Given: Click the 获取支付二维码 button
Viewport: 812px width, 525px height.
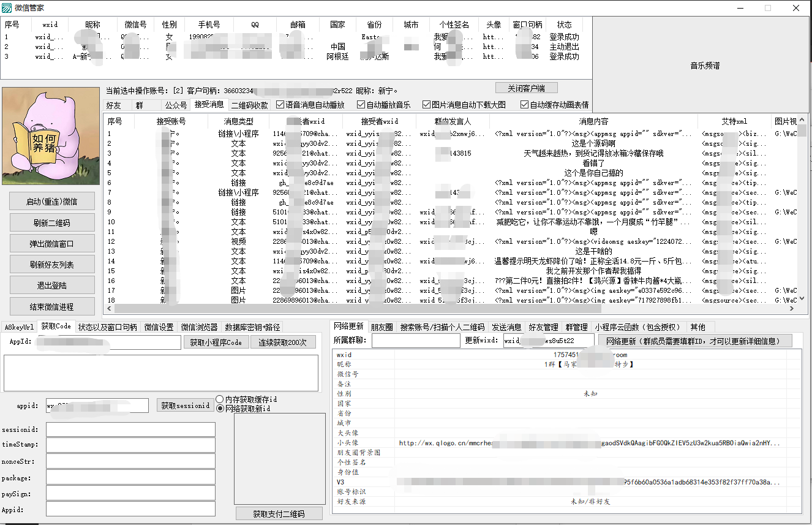Looking at the screenshot, I should (279, 513).
